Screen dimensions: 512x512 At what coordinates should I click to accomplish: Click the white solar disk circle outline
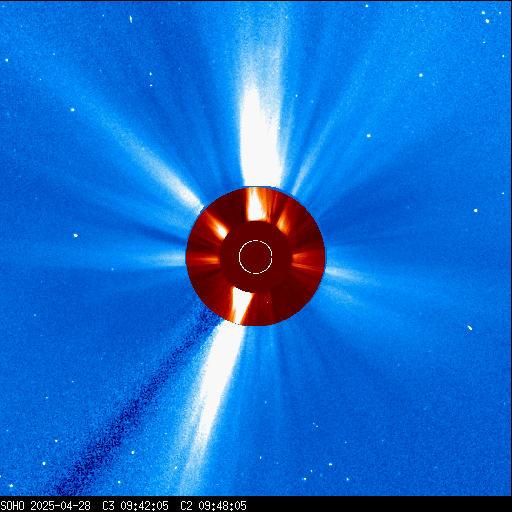point(256,257)
